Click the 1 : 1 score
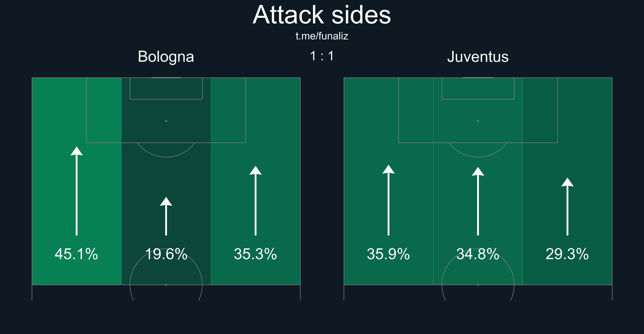 tap(322, 56)
